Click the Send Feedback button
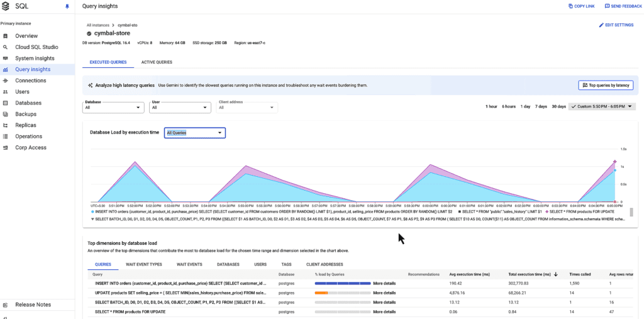 [623, 6]
